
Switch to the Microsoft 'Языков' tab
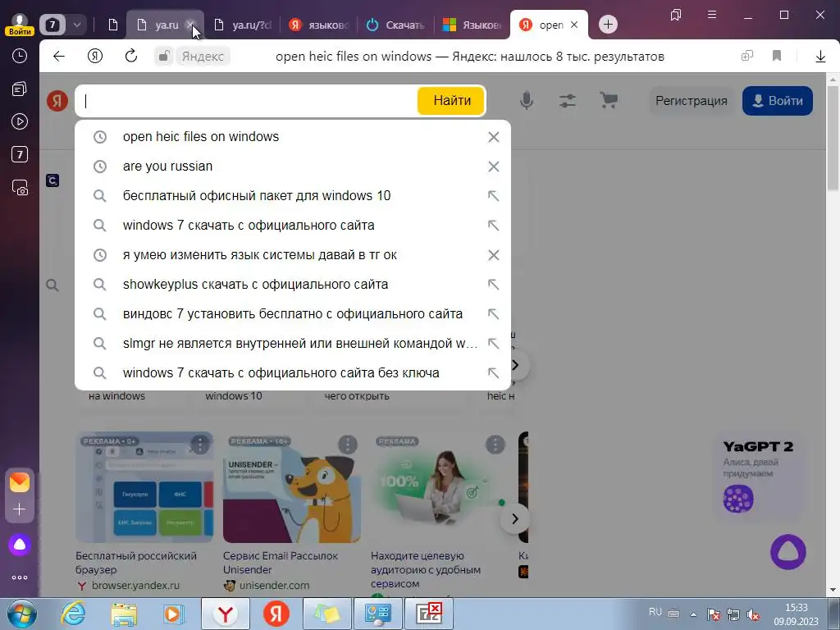click(473, 25)
